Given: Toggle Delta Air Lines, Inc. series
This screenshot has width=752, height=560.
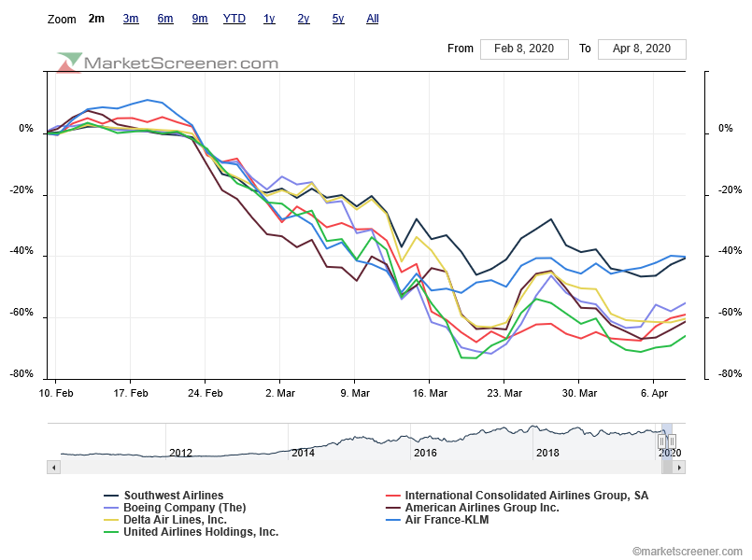Looking at the screenshot, I should coord(165,520).
